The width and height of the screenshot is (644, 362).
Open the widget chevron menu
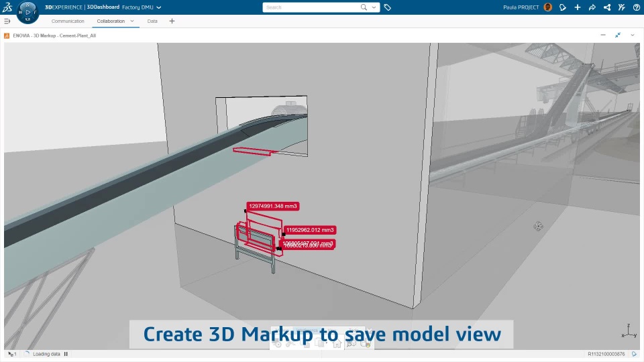(633, 36)
